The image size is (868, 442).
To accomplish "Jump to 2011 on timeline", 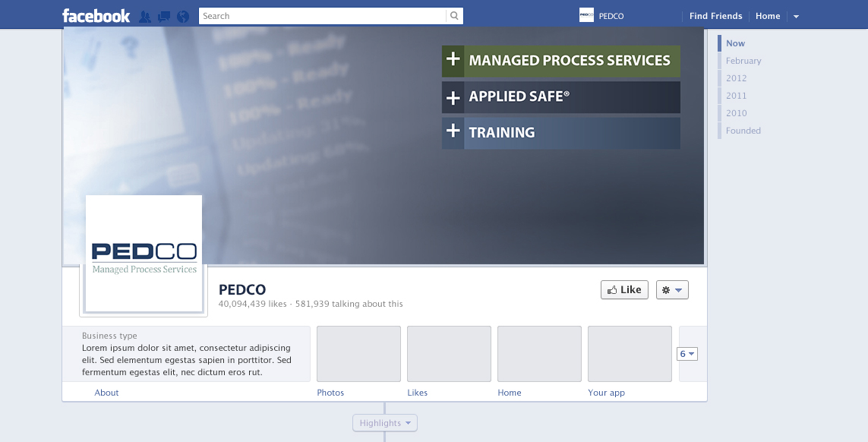I will click(737, 96).
